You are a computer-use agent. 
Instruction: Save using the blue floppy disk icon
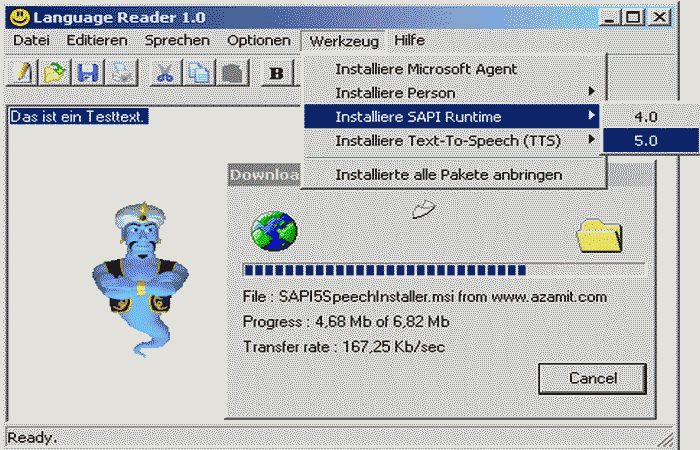(x=88, y=72)
